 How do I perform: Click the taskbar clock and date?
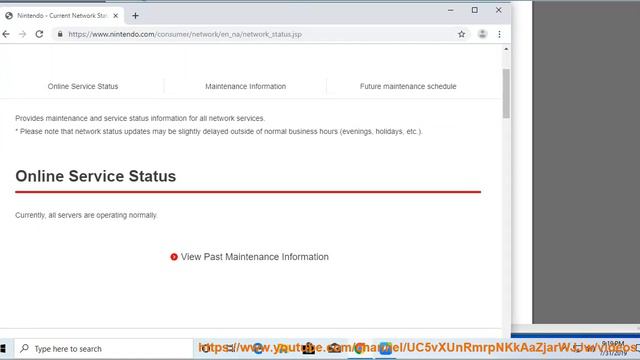[613, 348]
